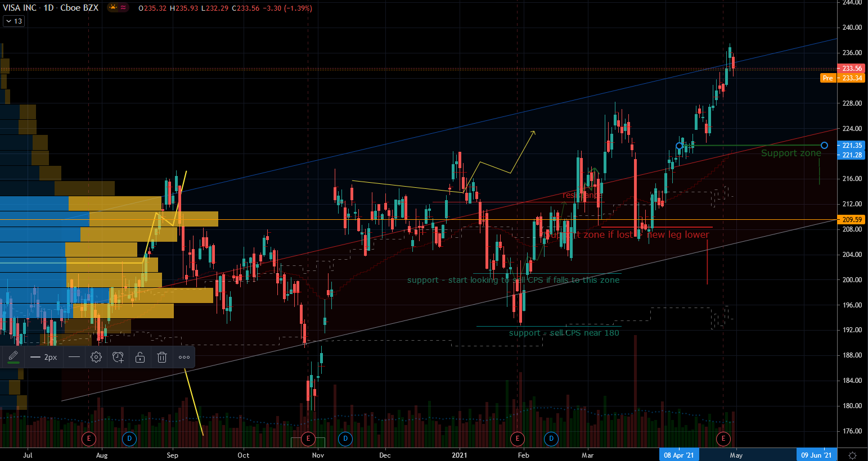Image resolution: width=868 pixels, height=461 pixels.
Task: Click the 221.35 price axis label
Action: coord(852,146)
